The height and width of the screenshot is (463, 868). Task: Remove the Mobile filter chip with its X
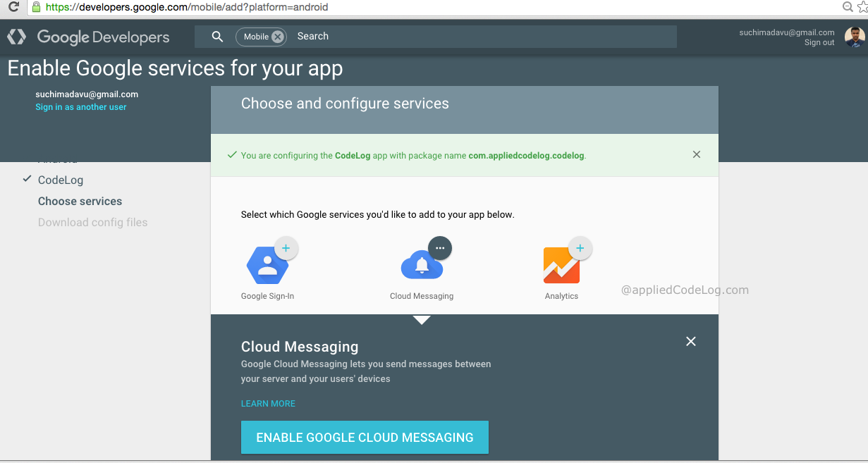tap(278, 37)
